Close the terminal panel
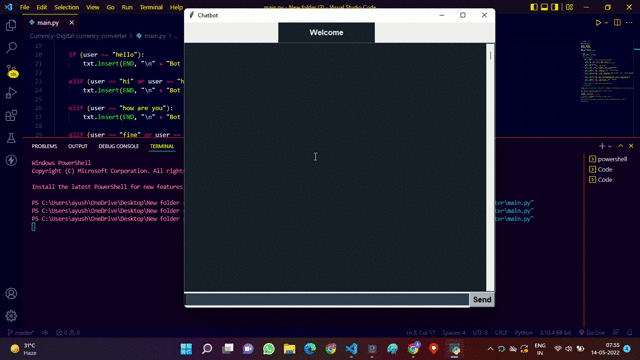This screenshot has height=360, width=640. click(631, 146)
